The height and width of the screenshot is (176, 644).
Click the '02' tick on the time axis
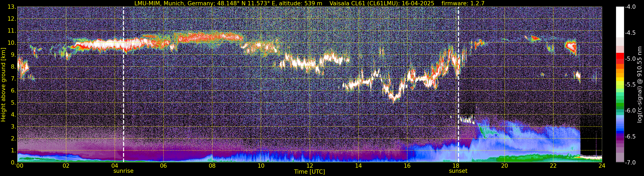click(x=66, y=166)
